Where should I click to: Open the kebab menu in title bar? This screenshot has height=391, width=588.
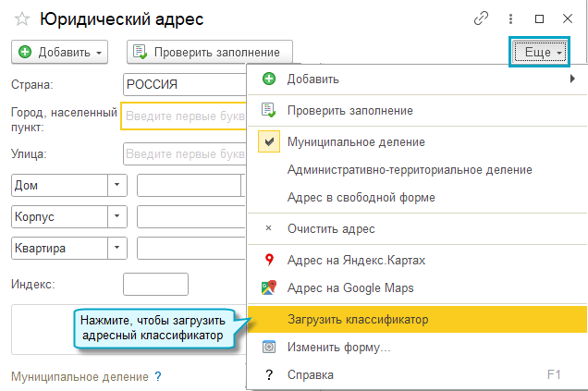pos(511,18)
